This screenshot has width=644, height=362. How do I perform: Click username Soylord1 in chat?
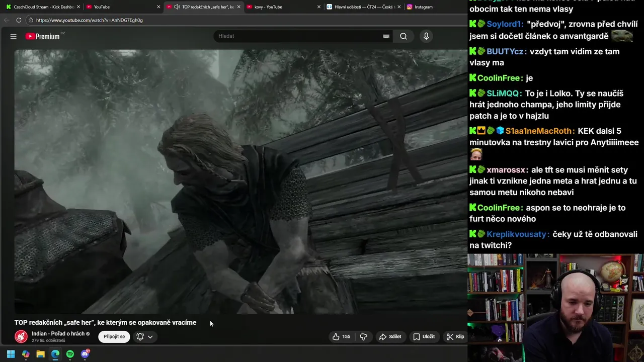pyautogui.click(x=505, y=24)
